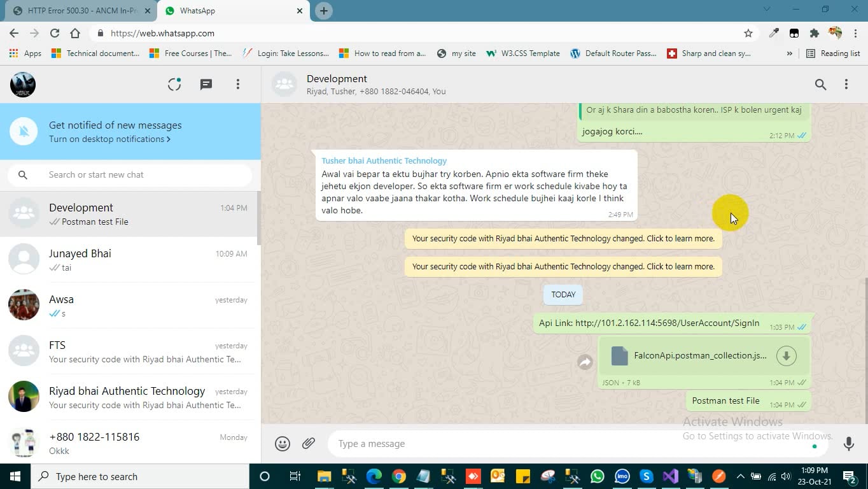868x489 pixels.
Task: Open WhatsApp from the Windows taskbar
Action: [597, 476]
